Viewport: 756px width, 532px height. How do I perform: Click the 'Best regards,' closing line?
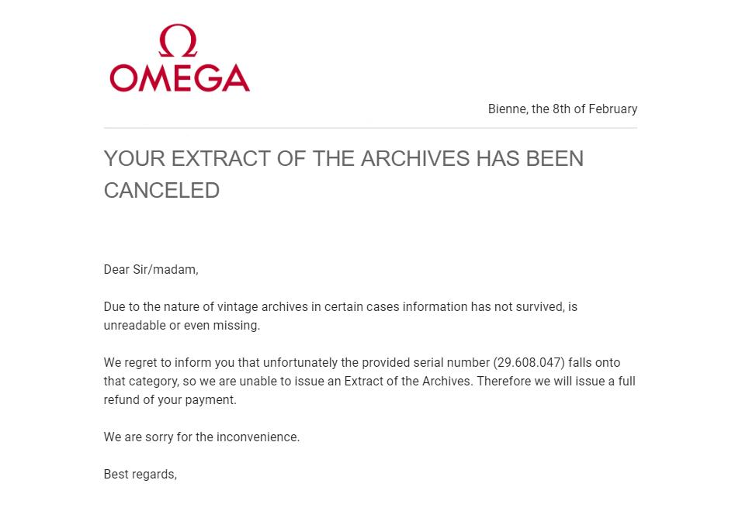click(x=140, y=475)
